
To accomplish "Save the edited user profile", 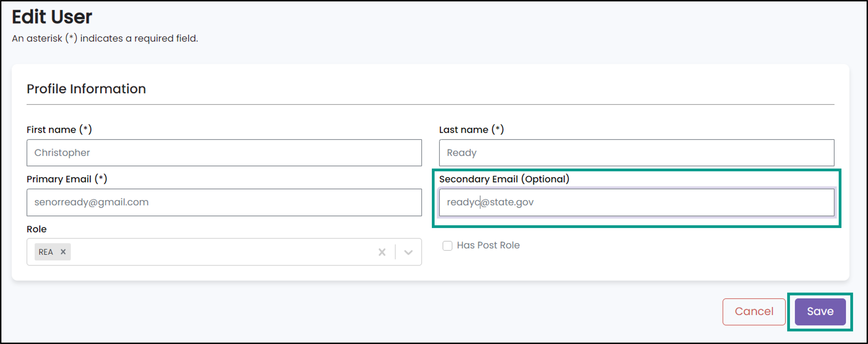I will point(820,311).
